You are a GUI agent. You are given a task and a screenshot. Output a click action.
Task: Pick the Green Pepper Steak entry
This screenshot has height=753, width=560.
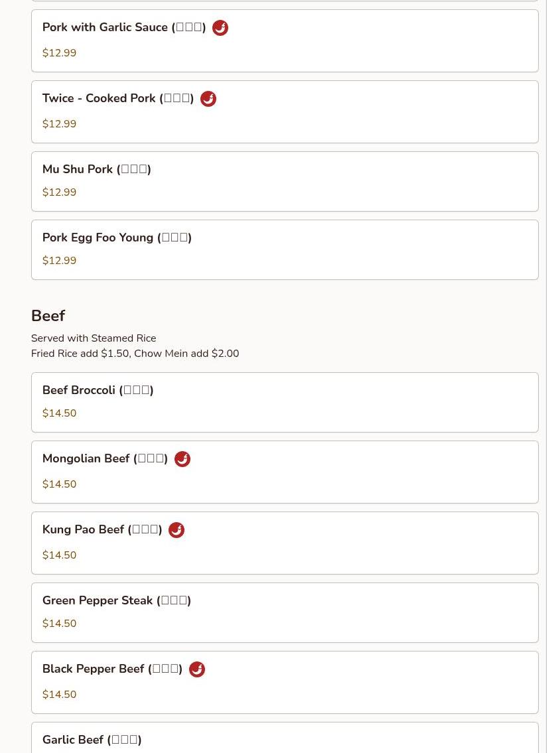(116, 600)
